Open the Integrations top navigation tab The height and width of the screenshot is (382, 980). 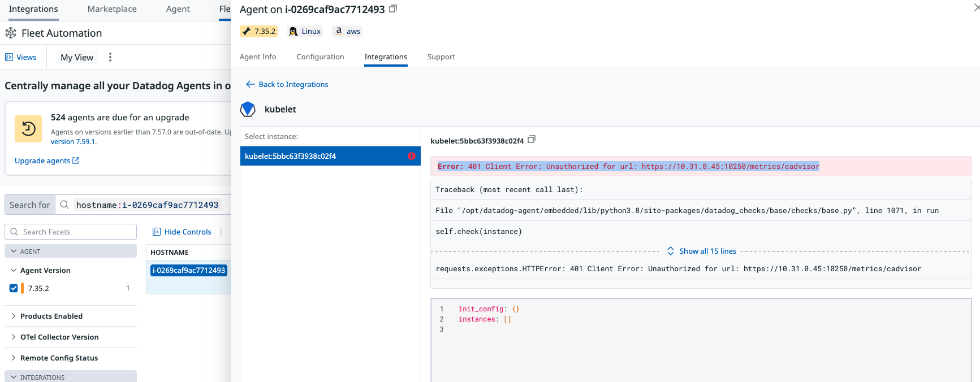(x=33, y=9)
